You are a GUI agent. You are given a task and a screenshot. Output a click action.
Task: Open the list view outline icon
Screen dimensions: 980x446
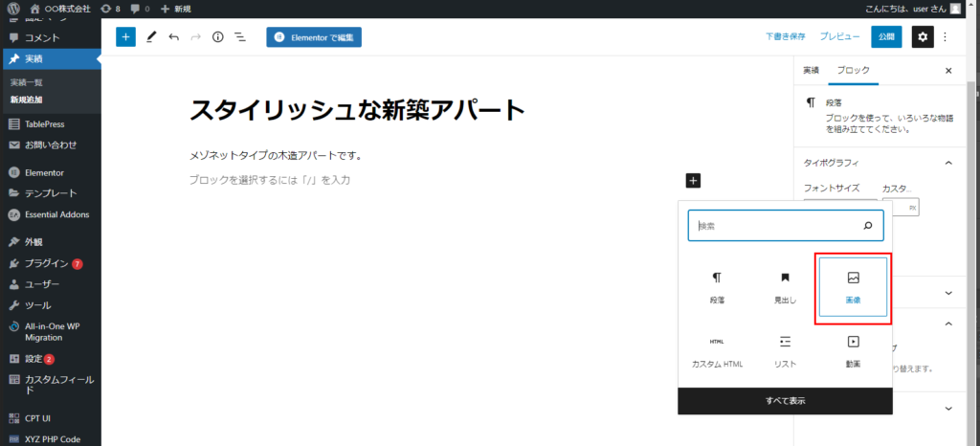240,37
